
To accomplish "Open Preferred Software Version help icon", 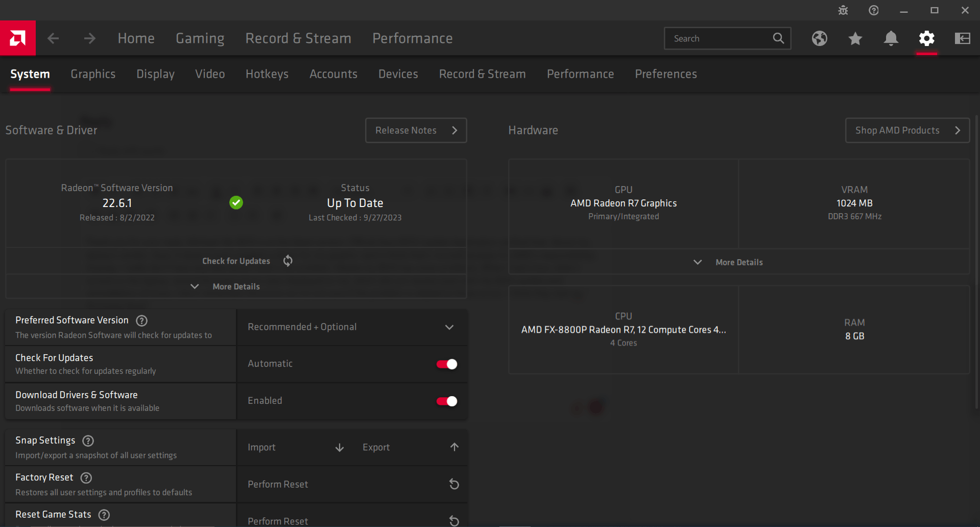I will coord(142,320).
